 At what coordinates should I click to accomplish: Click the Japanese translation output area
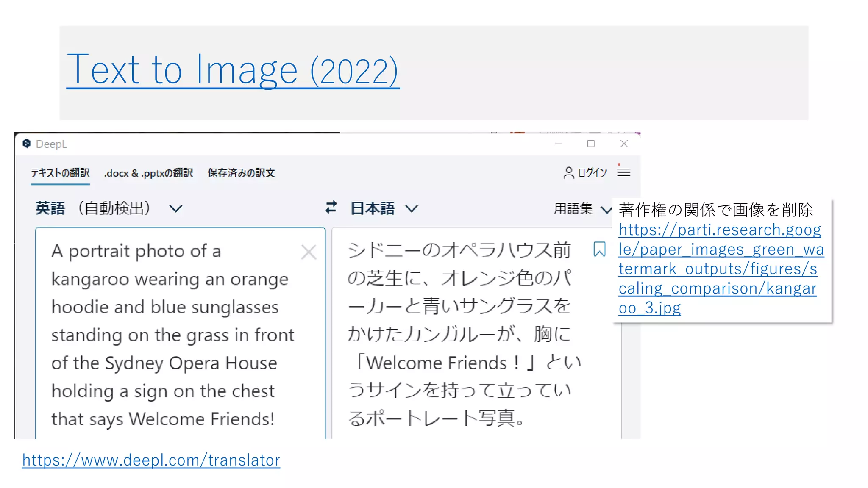point(477,333)
